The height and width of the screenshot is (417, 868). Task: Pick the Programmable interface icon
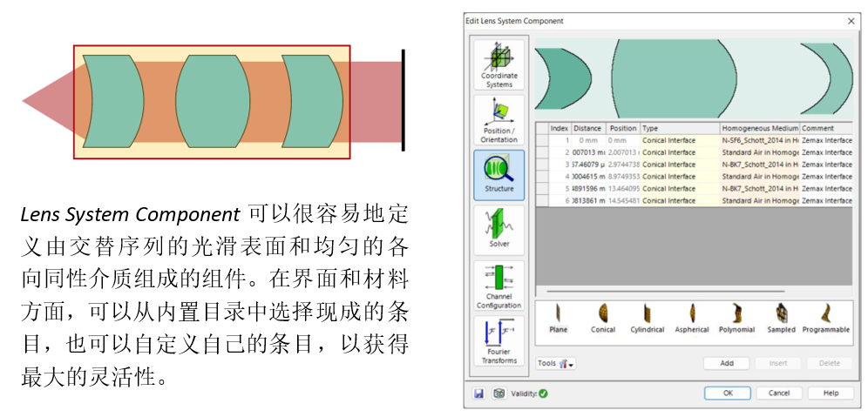826,319
